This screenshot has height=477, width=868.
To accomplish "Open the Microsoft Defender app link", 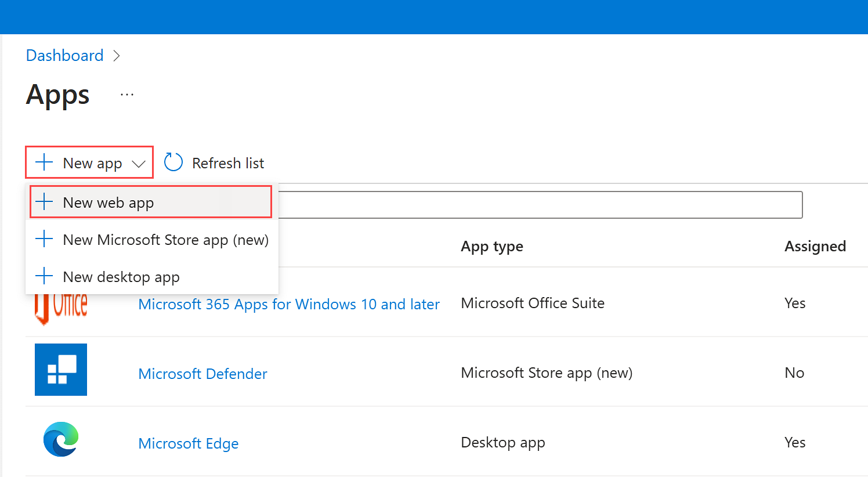I will tap(203, 374).
